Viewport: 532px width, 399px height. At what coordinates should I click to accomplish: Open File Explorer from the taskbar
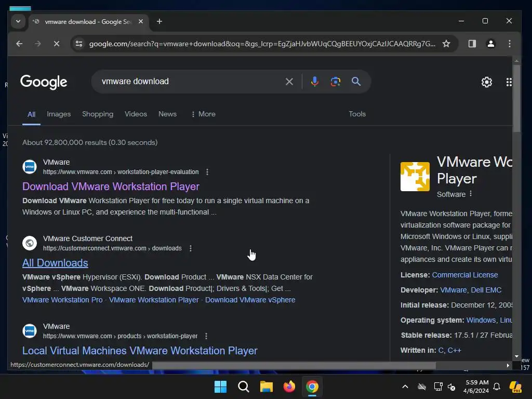coord(267,387)
